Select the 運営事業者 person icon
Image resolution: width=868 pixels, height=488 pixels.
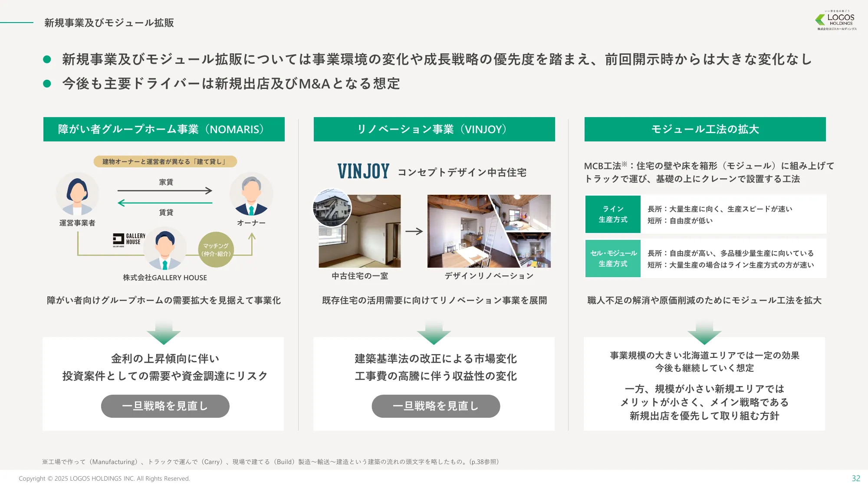(x=77, y=193)
